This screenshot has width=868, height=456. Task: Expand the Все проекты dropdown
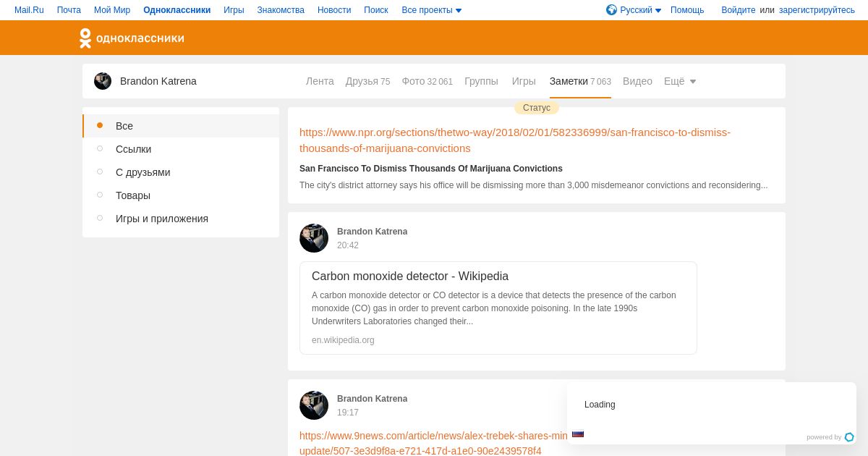pyautogui.click(x=432, y=10)
